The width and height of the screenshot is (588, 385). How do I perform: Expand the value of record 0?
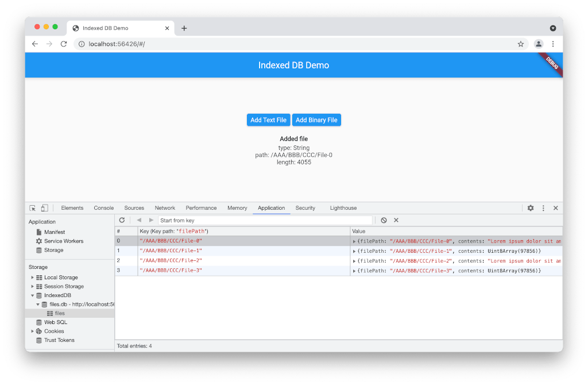(354, 240)
